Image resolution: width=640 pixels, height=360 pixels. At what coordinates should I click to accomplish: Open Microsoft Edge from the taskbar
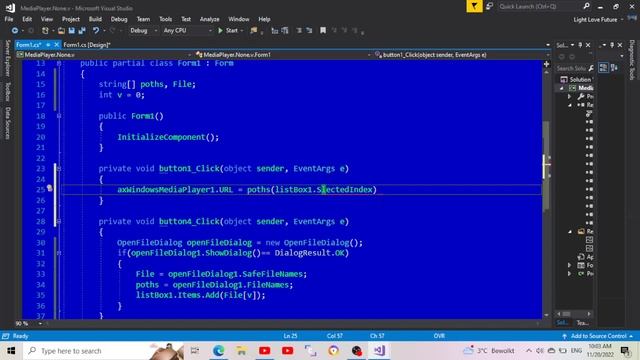(x=218, y=351)
